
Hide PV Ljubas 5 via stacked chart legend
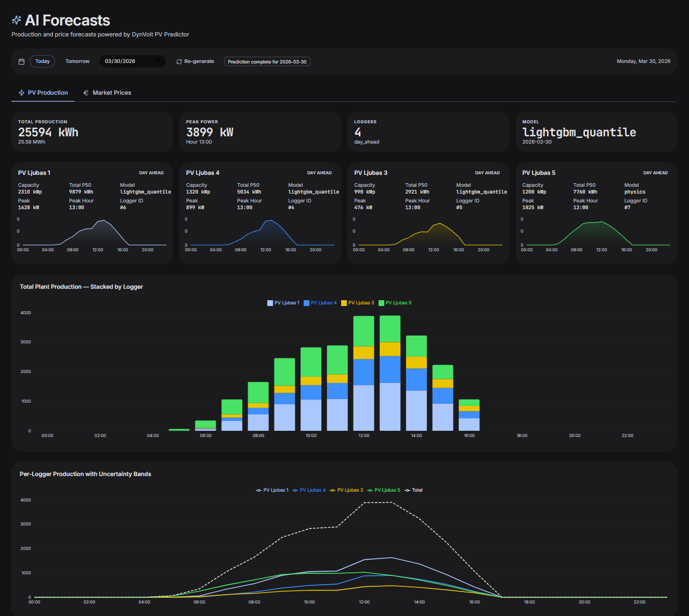pyautogui.click(x=395, y=302)
